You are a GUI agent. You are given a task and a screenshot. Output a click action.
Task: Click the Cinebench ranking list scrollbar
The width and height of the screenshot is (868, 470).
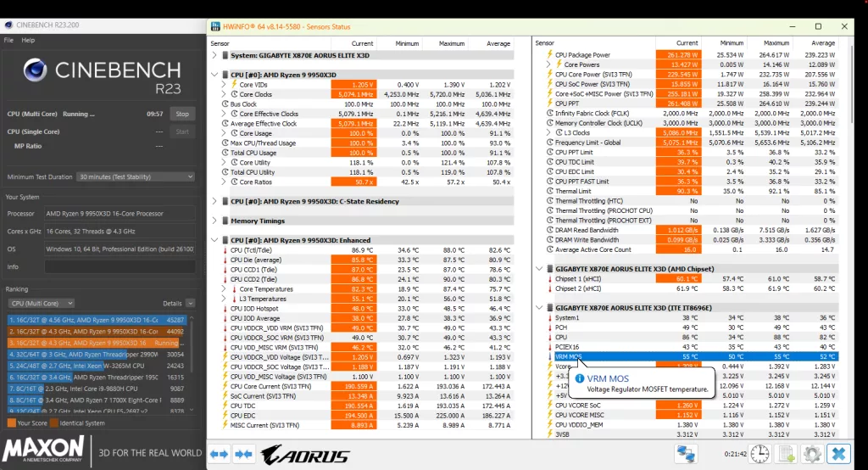[192, 363]
